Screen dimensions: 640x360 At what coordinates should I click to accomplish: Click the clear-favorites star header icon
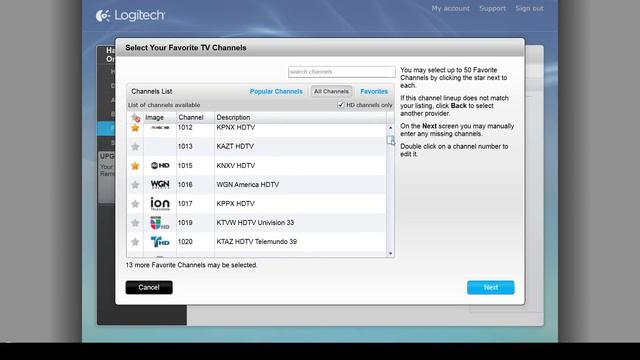[135, 118]
